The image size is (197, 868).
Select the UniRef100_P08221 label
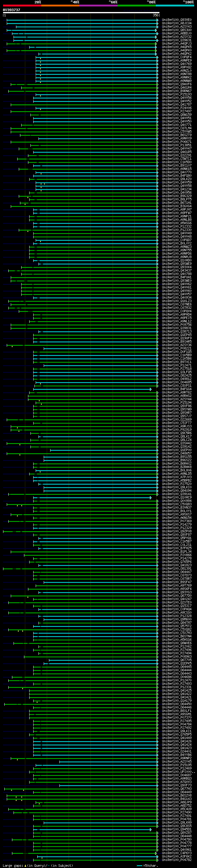(177, 349)
